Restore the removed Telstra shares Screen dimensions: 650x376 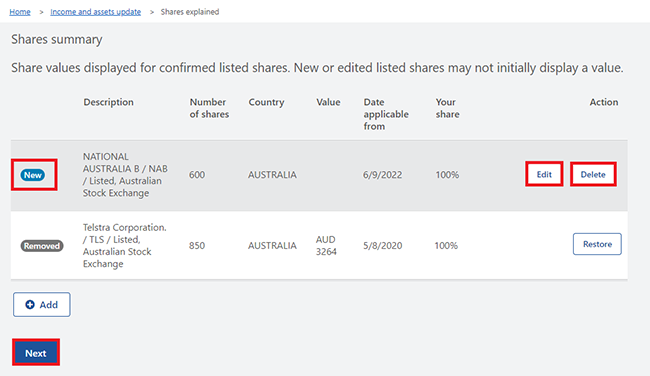pyautogui.click(x=597, y=244)
